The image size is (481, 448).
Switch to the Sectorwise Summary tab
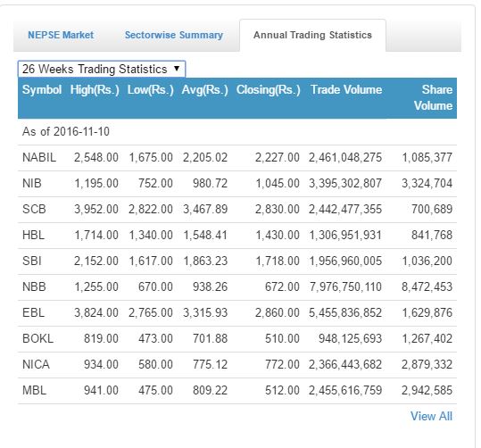click(174, 35)
